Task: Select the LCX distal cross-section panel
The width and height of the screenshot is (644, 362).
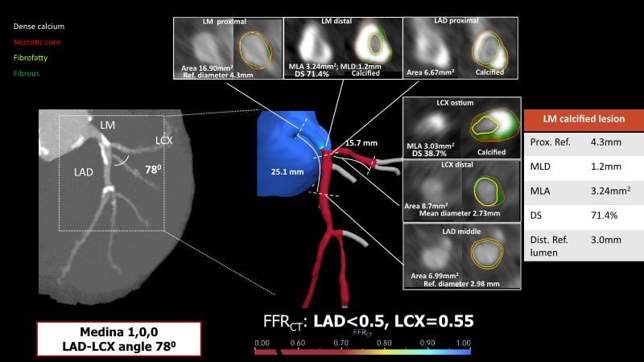Action: tap(460, 189)
